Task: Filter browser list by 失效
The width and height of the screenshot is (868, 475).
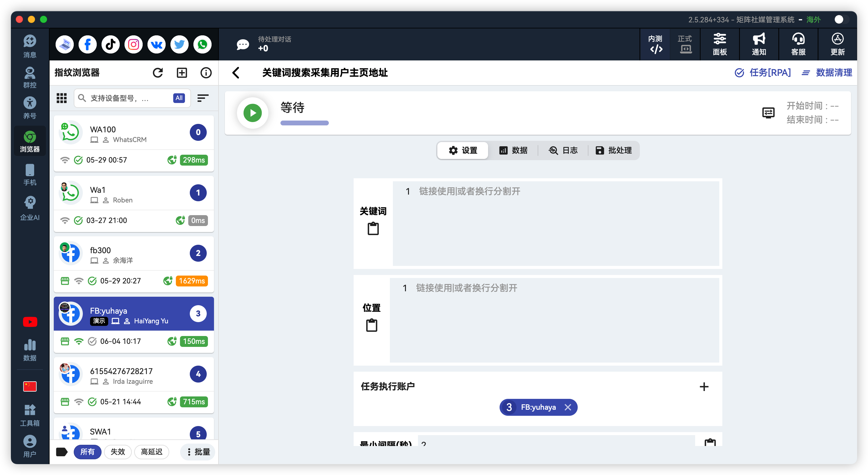Action: pos(118,452)
